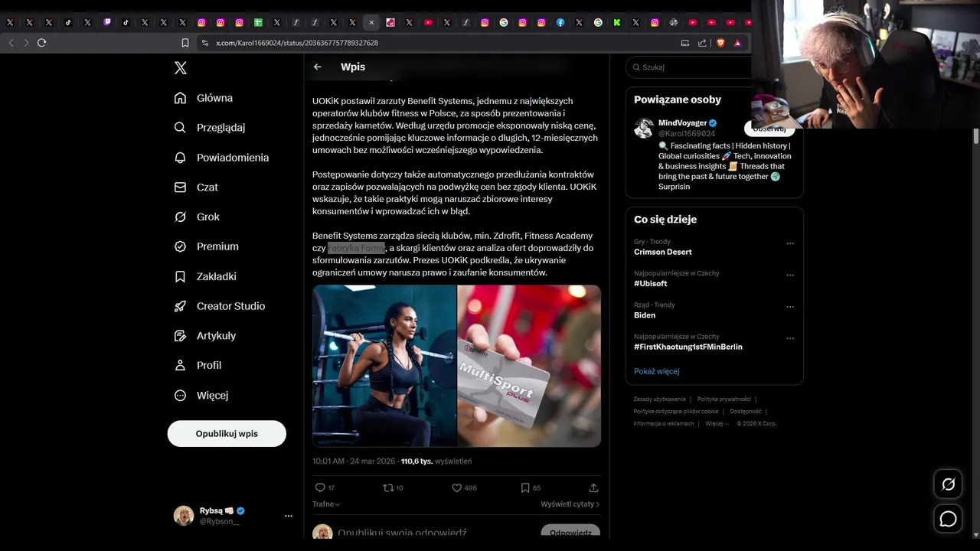Open options for #Ubisoft trend
The height and width of the screenshot is (551, 980).
click(790, 275)
